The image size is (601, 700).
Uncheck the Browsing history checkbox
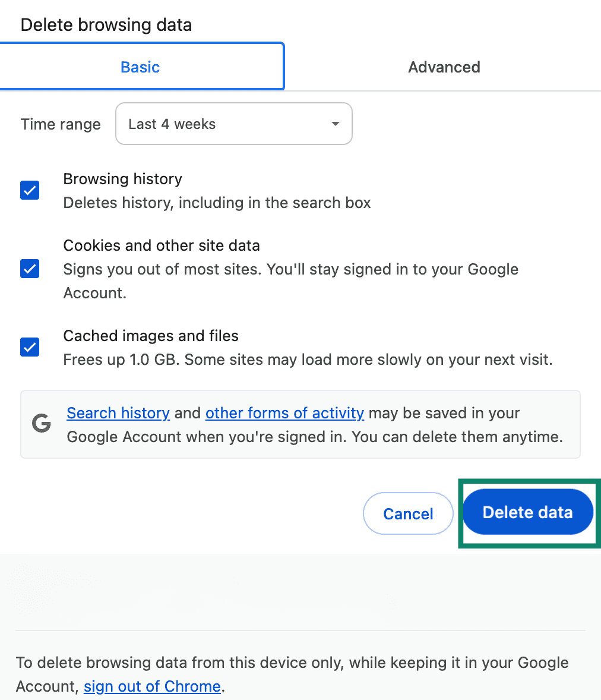click(x=29, y=190)
